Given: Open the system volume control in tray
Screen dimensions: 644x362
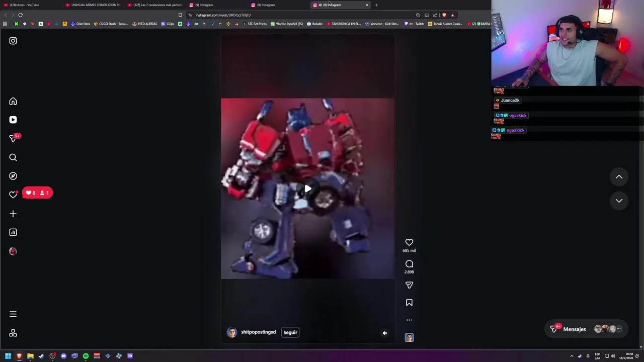Looking at the screenshot, I should pyautogui.click(x=613, y=356).
